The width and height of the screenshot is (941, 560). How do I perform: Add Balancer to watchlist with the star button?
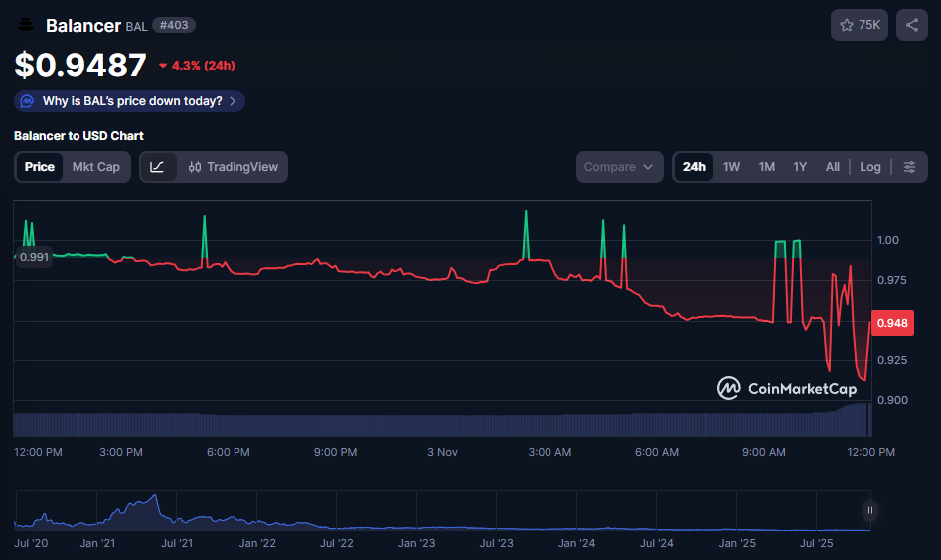click(x=859, y=25)
